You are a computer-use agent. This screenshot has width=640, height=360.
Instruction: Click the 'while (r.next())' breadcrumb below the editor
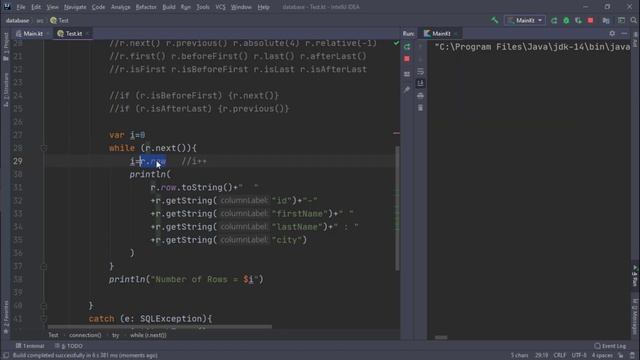[148, 335]
